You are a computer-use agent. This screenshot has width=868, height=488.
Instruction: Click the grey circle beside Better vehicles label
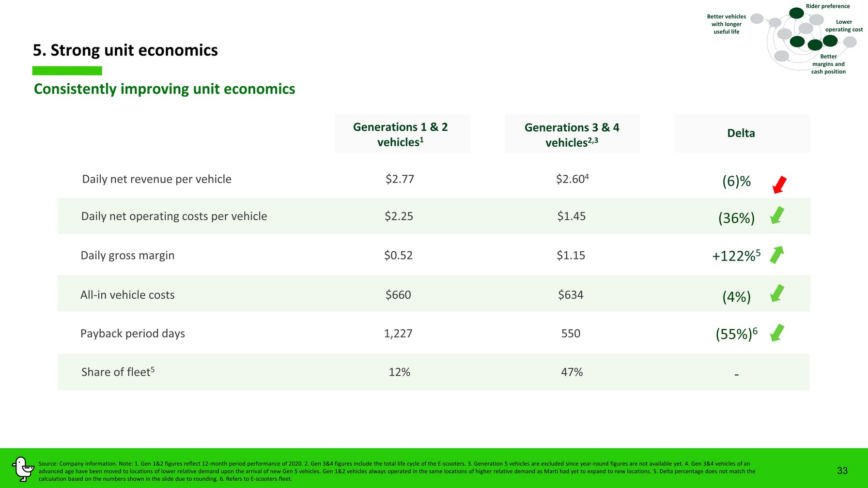[x=757, y=19]
